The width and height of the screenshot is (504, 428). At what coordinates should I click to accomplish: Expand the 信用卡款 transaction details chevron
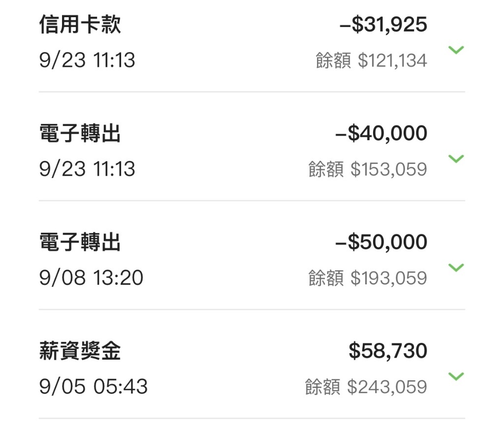click(x=456, y=50)
